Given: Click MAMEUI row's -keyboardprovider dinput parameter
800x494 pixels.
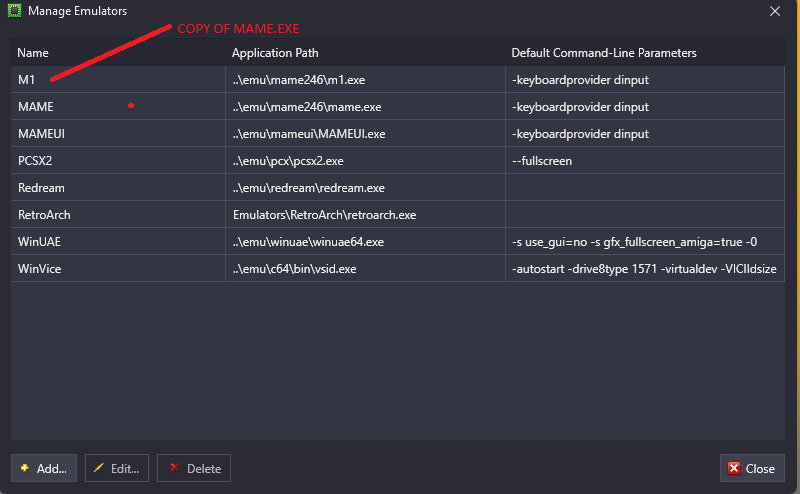Looking at the screenshot, I should (x=645, y=134).
